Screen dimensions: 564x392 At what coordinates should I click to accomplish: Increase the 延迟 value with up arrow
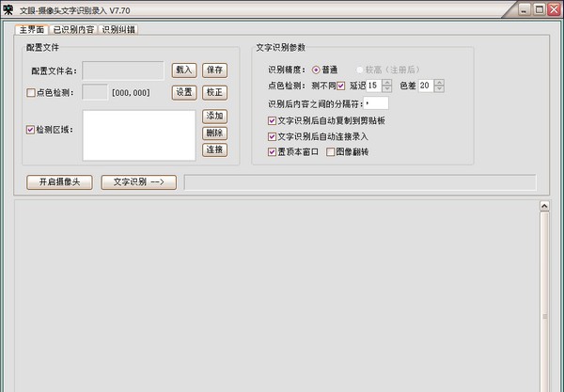click(387, 83)
